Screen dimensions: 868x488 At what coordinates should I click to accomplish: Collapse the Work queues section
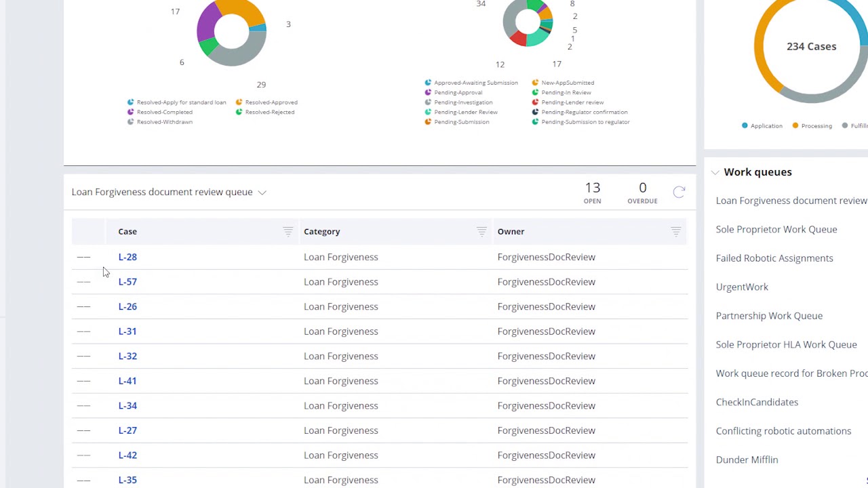tap(715, 172)
